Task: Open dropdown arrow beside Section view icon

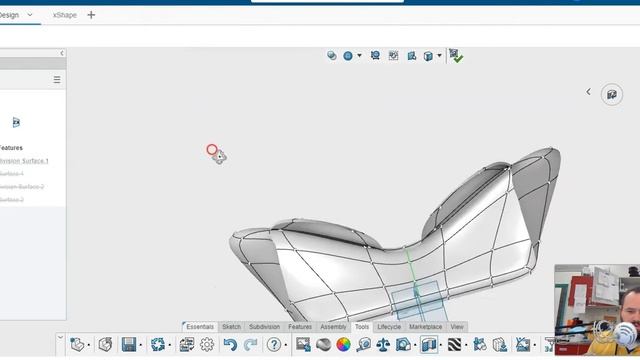Action: tap(441, 345)
